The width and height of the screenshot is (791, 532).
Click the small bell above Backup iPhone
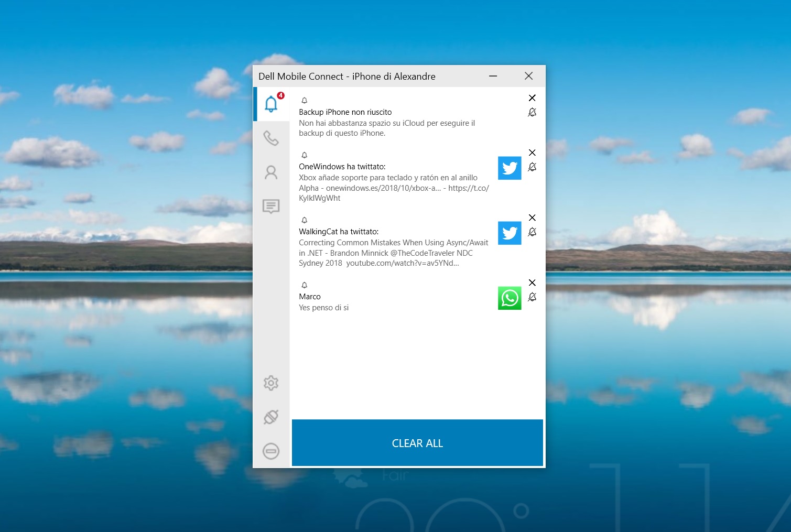pos(304,100)
